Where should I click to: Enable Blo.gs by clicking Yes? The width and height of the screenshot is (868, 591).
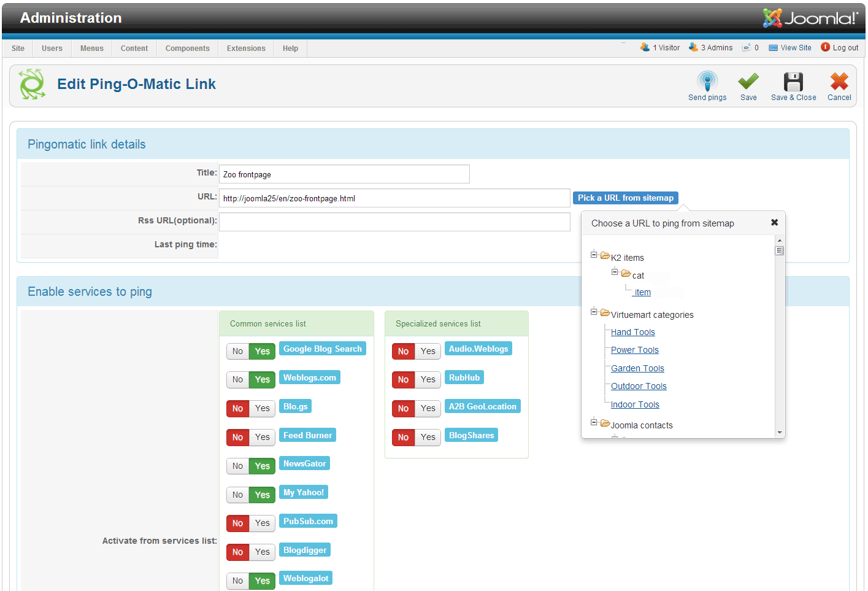263,409
